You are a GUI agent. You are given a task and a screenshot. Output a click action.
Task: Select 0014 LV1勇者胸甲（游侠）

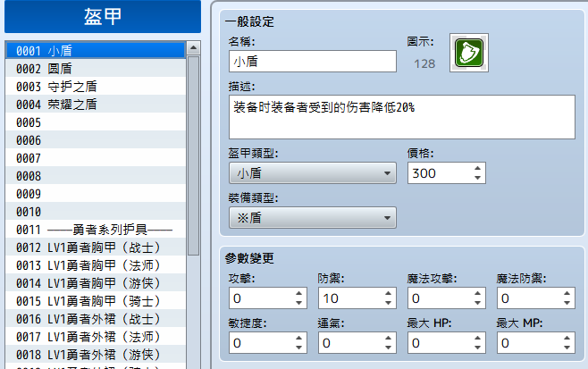click(96, 282)
